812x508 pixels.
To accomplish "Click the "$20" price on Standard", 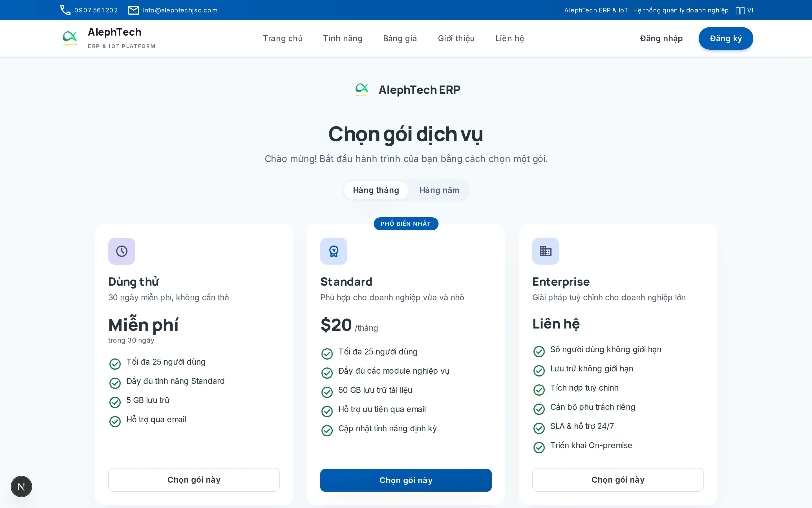I will [x=336, y=325].
